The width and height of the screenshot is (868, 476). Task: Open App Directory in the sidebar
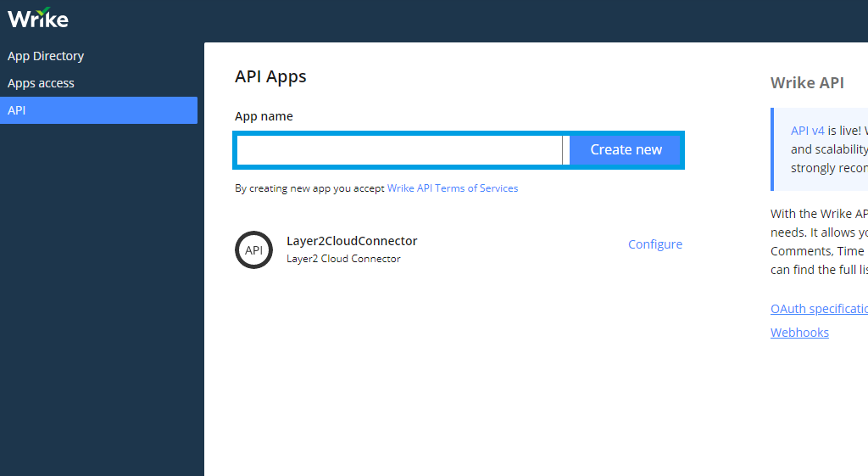coord(46,56)
